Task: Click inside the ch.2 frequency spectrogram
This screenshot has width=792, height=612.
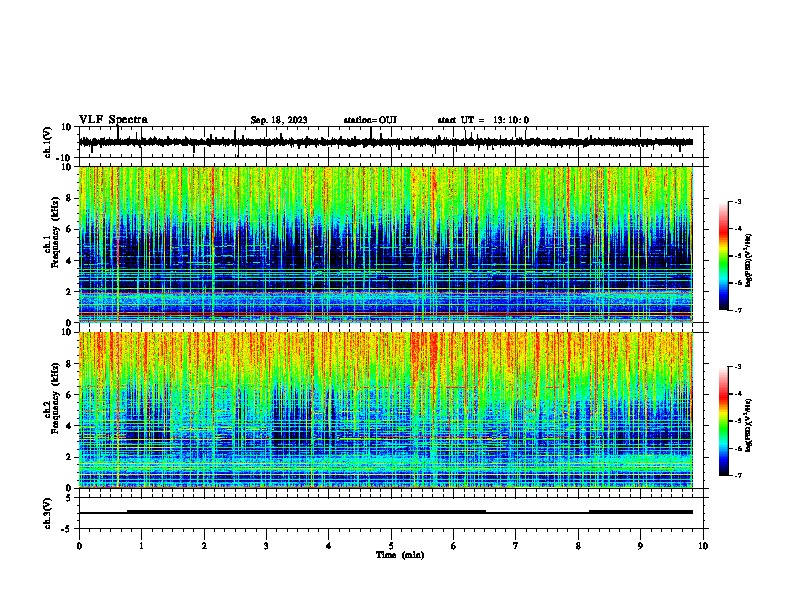Action: tap(386, 410)
